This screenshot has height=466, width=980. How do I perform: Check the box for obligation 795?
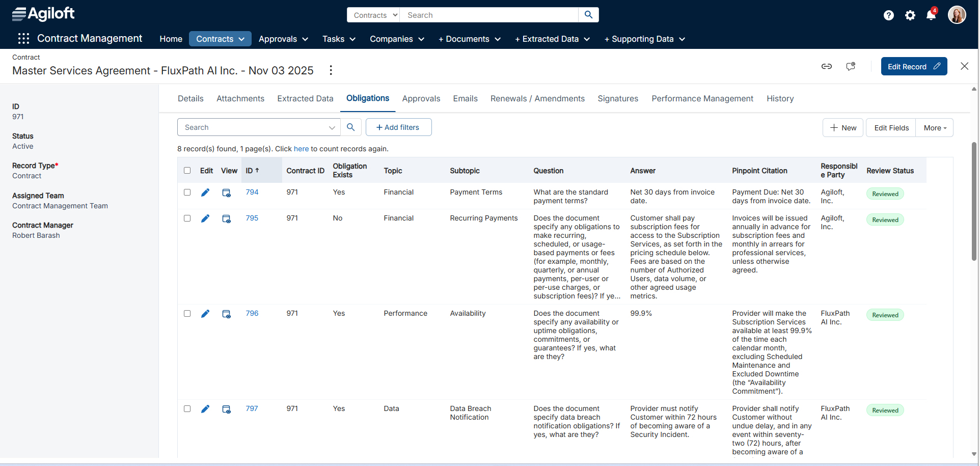point(187,218)
